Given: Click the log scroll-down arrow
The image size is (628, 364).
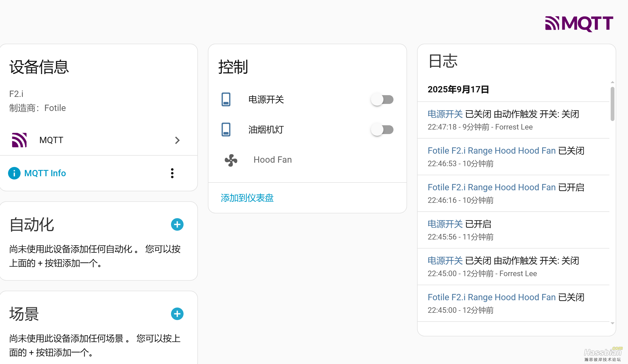Looking at the screenshot, I should 612,323.
